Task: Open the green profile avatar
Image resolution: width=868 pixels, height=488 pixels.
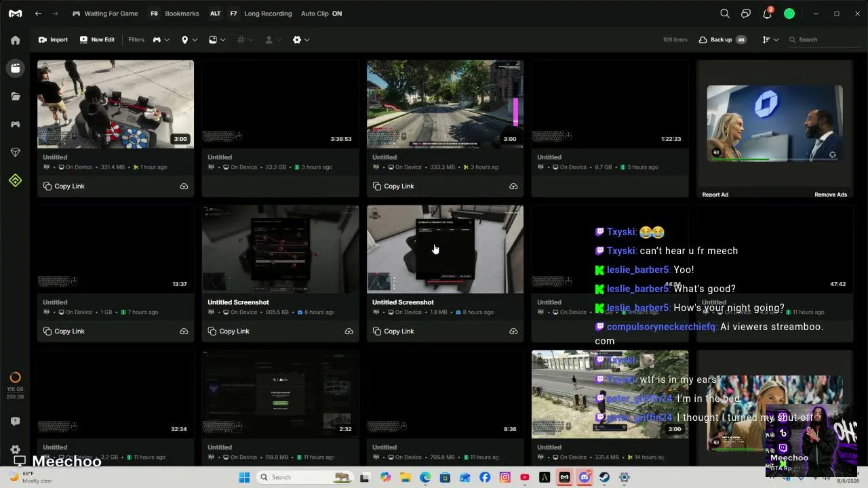Action: tap(789, 14)
